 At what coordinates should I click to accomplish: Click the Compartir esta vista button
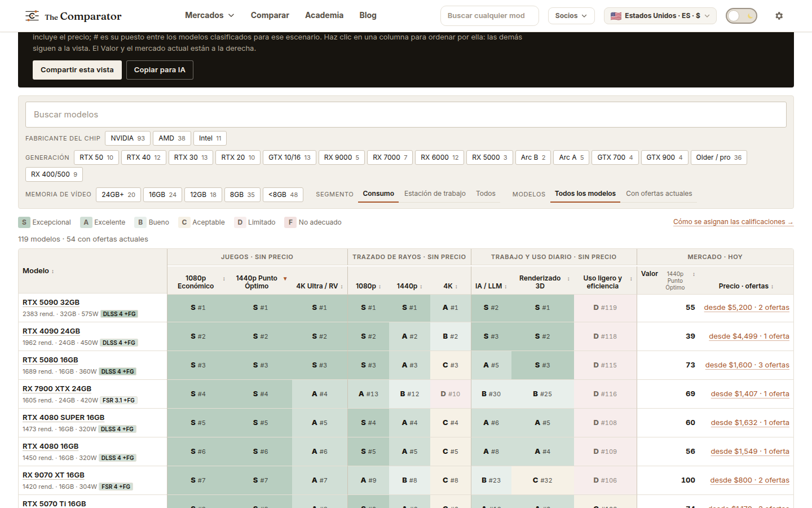77,70
